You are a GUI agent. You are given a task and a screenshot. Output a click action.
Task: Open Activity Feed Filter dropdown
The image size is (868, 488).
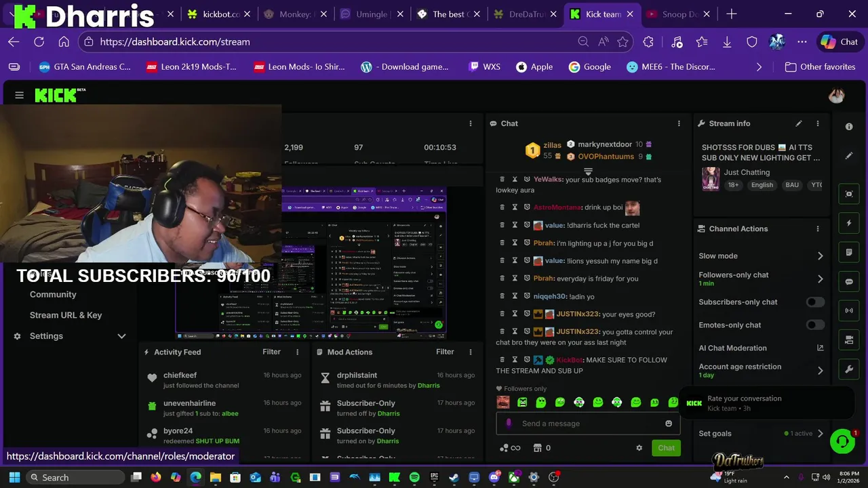271,352
